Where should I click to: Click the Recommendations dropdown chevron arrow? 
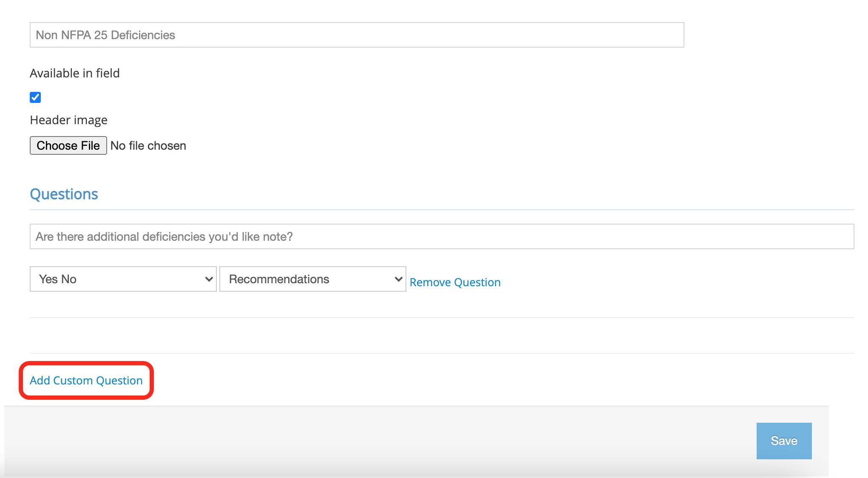pos(398,279)
